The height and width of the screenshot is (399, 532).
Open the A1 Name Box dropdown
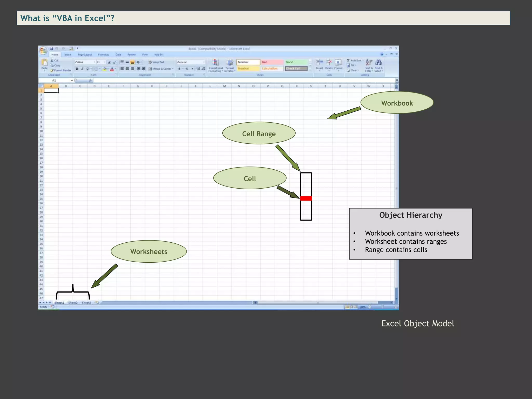pos(72,81)
